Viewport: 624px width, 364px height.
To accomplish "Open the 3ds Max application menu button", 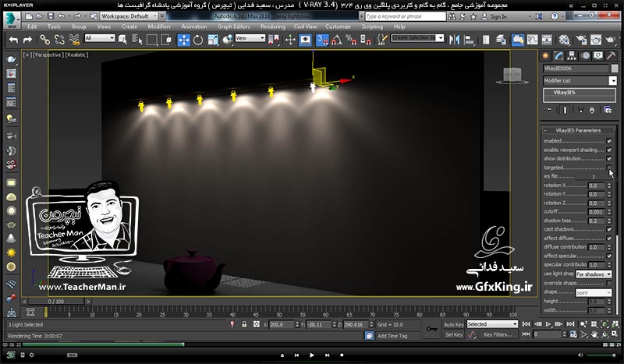I will [x=11, y=19].
